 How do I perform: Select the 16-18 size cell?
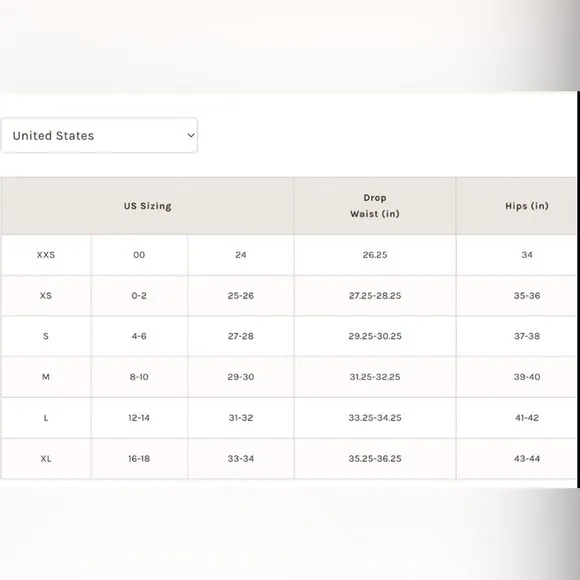point(139,459)
